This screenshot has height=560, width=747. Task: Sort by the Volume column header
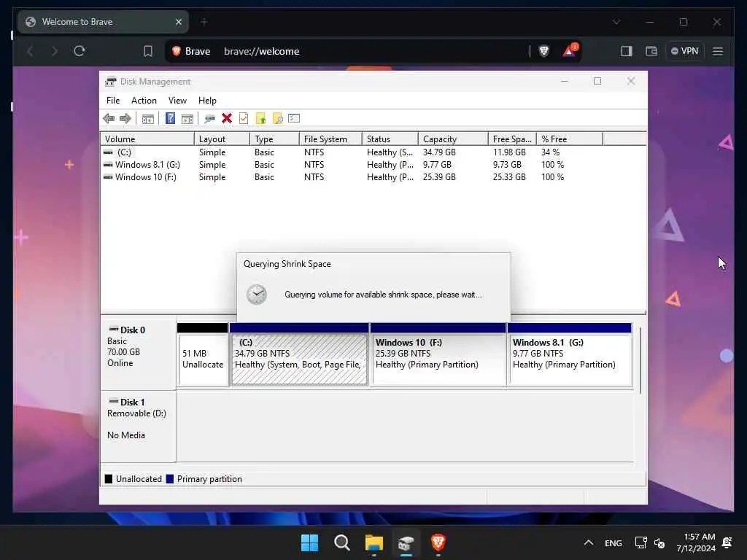click(x=147, y=139)
